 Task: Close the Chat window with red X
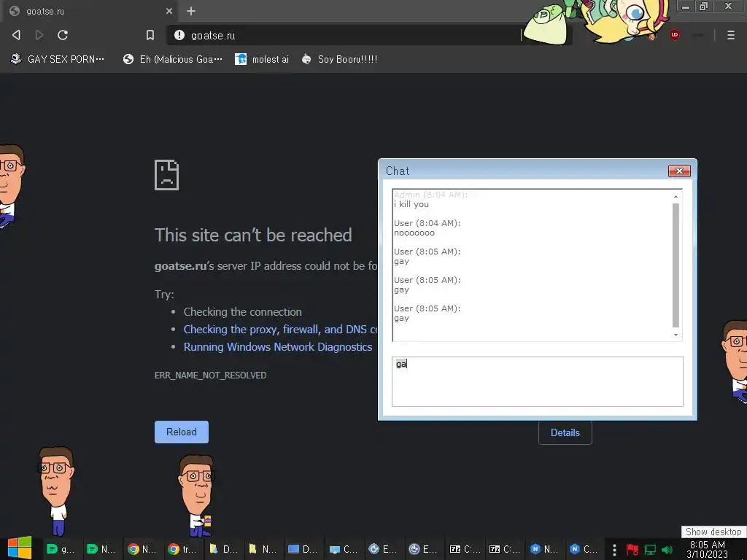(679, 171)
